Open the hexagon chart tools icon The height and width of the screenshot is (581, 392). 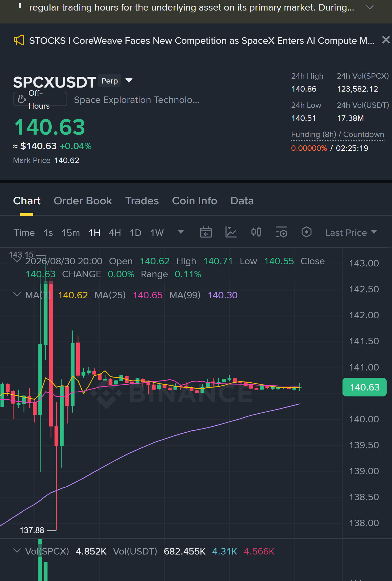307,232
